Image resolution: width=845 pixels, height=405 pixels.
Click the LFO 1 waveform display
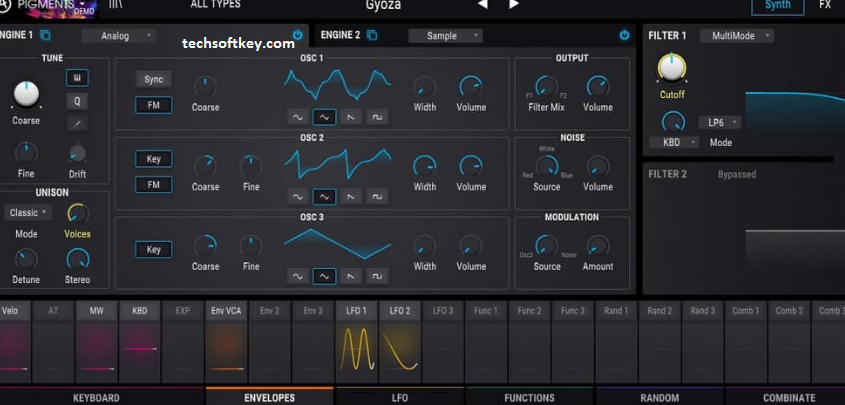click(357, 350)
